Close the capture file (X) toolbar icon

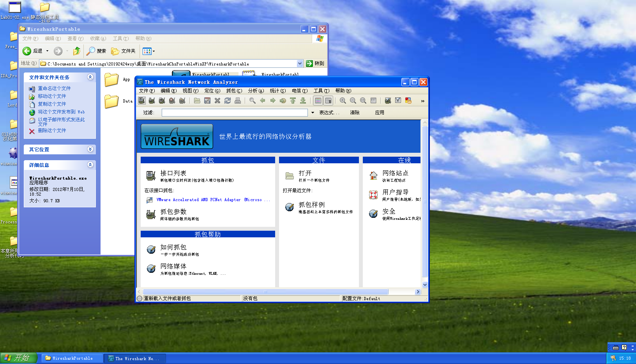coord(217,101)
